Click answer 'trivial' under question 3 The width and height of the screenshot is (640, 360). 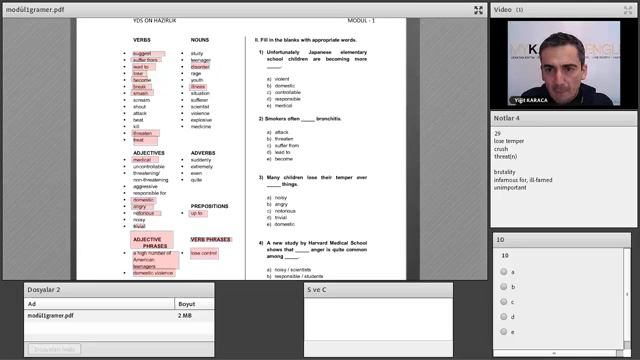click(x=281, y=218)
